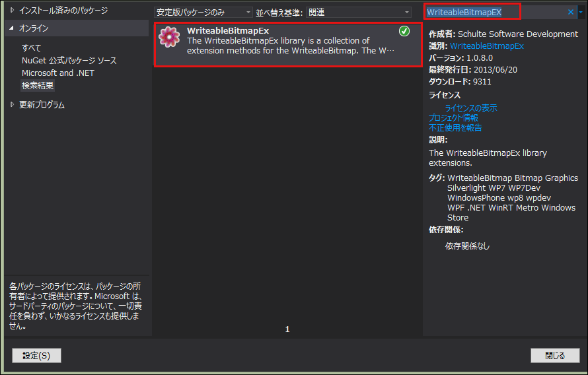Image resolution: width=588 pixels, height=375 pixels.
Task: Click the ダウンロード 9311 text
Action: pos(460,82)
